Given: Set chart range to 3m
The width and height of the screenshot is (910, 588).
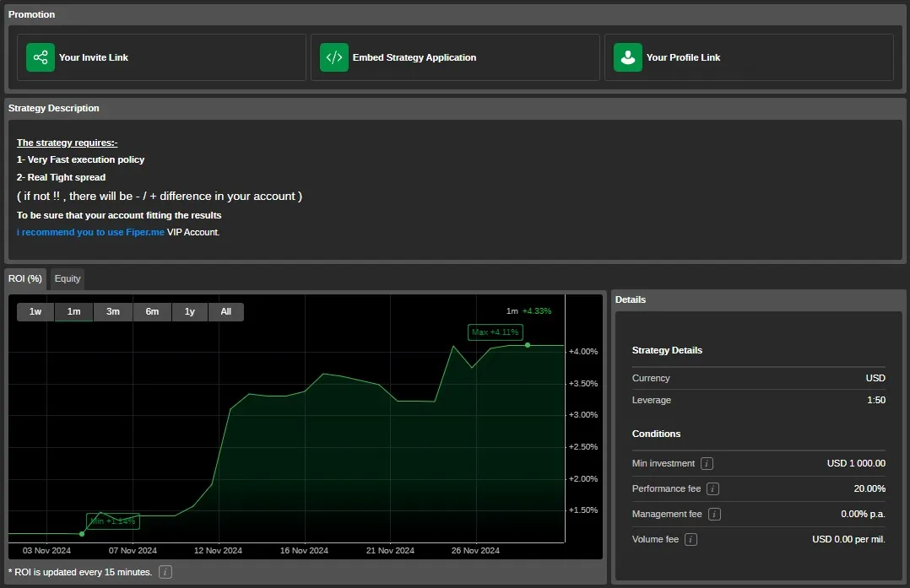Looking at the screenshot, I should tap(113, 311).
